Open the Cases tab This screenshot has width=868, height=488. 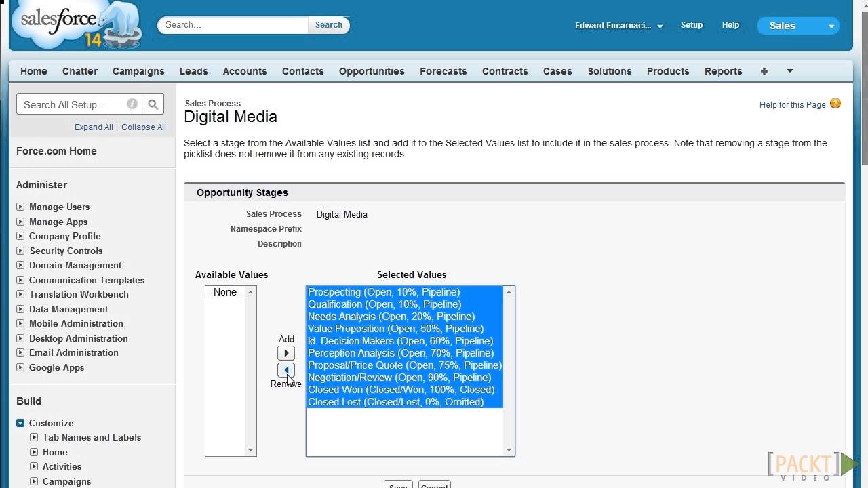[x=557, y=71]
